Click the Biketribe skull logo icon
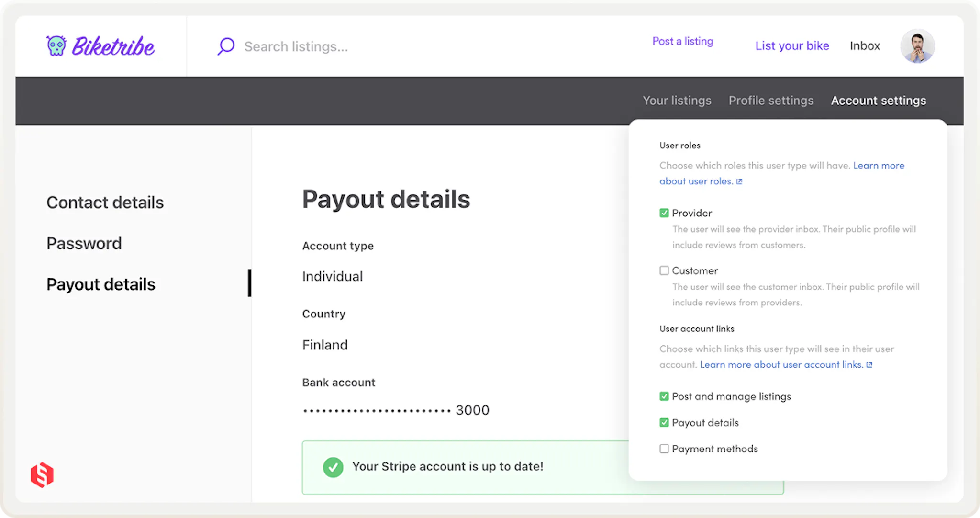Viewport: 980px width, 518px height. pyautogui.click(x=56, y=46)
